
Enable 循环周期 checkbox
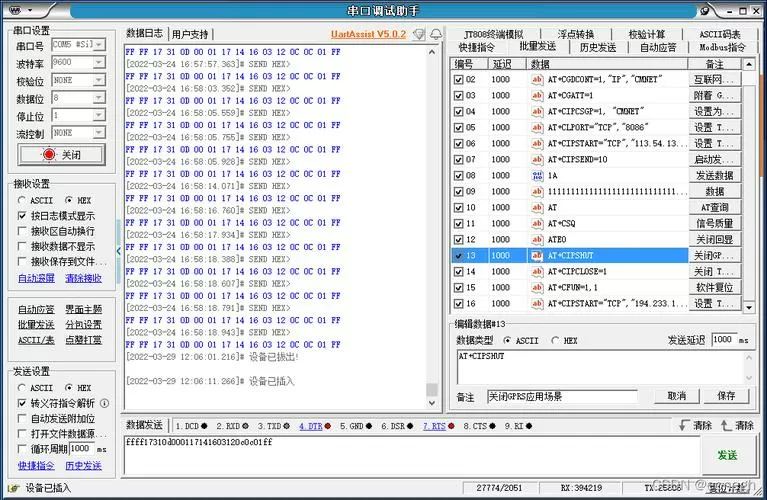(22, 449)
